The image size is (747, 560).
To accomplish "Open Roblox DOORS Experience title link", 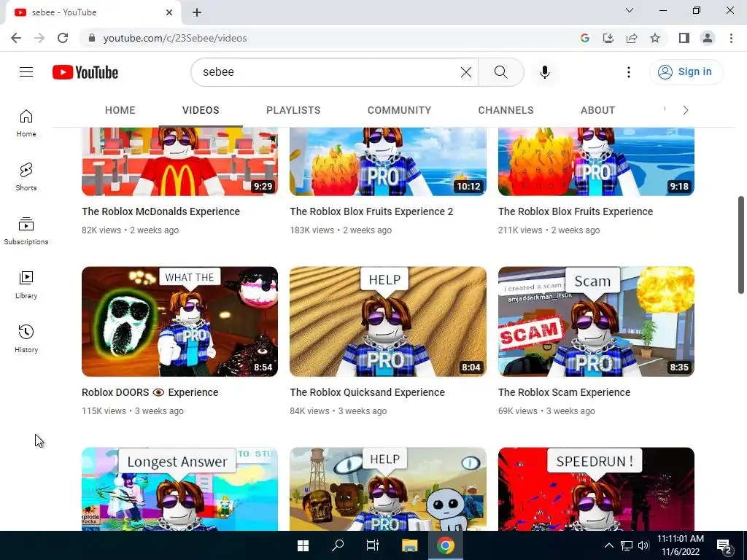I will (150, 392).
